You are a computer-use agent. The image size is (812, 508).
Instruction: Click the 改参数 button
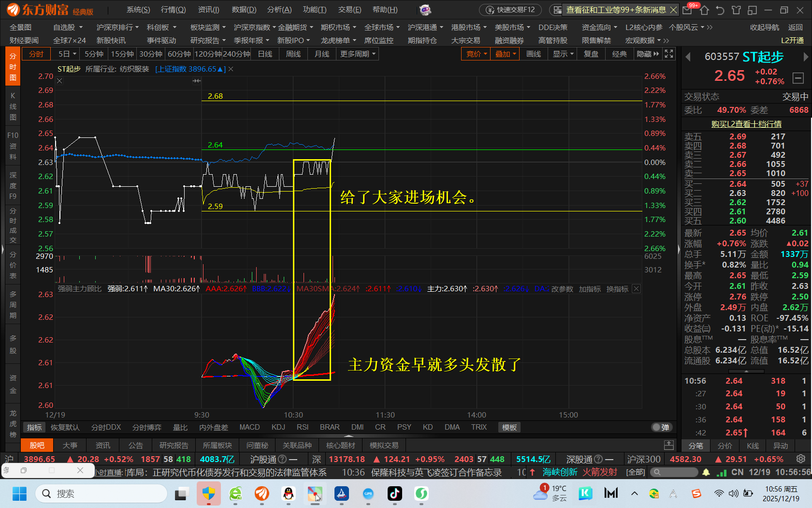point(562,289)
